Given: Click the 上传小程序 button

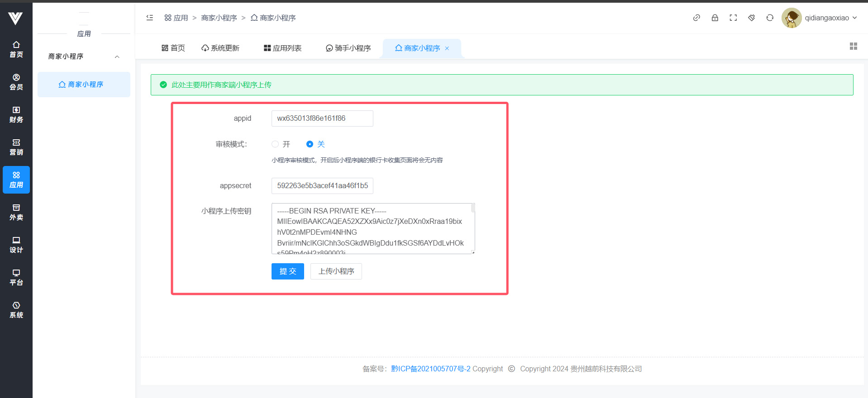Looking at the screenshot, I should [x=336, y=271].
